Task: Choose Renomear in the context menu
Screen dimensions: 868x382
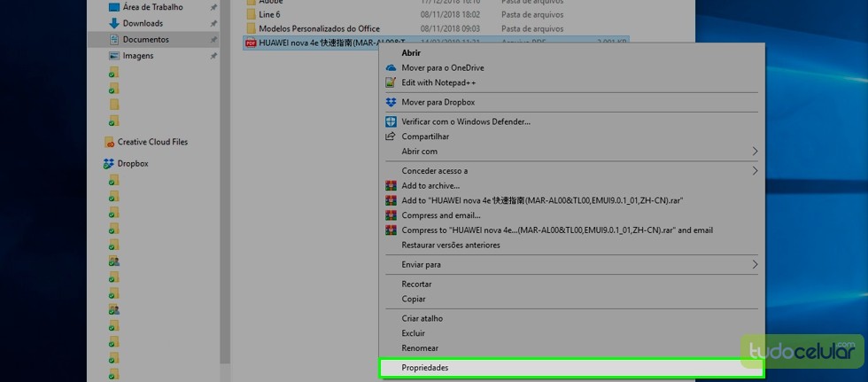Action: (x=420, y=348)
